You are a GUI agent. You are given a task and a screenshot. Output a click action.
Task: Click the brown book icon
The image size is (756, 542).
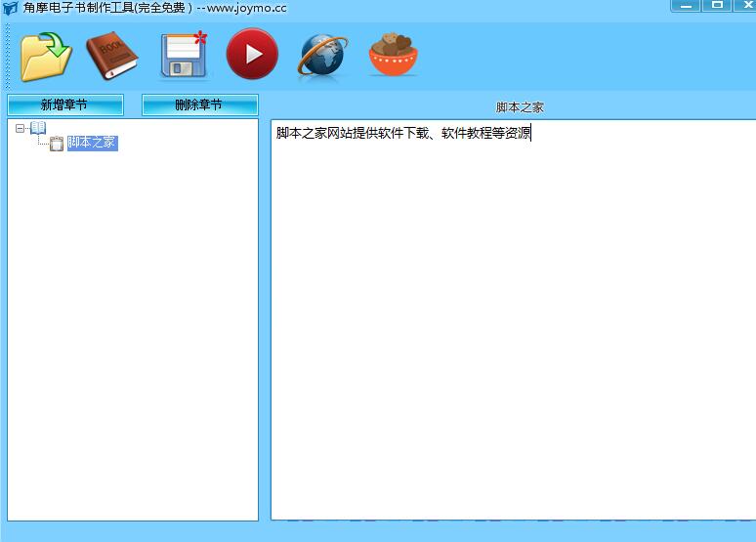coord(112,56)
